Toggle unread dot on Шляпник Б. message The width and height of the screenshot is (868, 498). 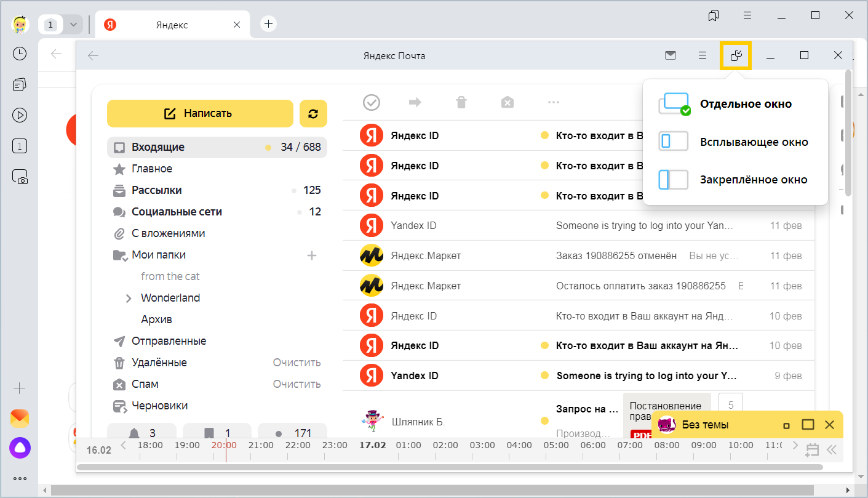tap(544, 421)
